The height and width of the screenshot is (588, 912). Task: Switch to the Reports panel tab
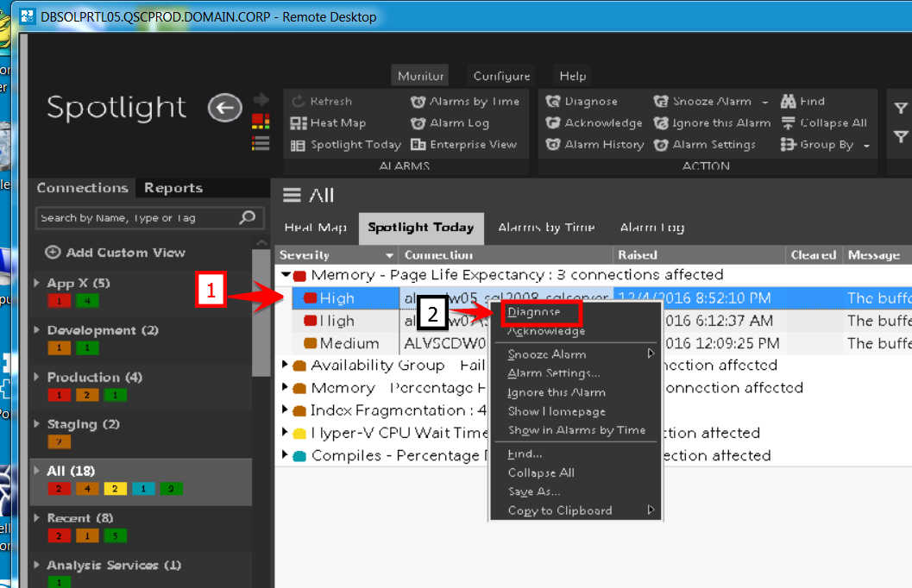click(x=173, y=188)
